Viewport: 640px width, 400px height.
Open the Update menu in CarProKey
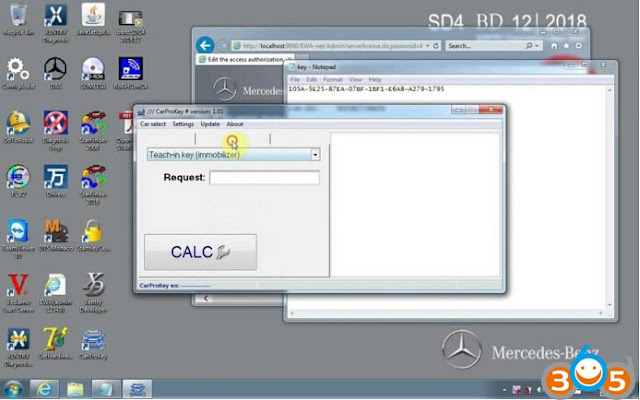coord(210,124)
